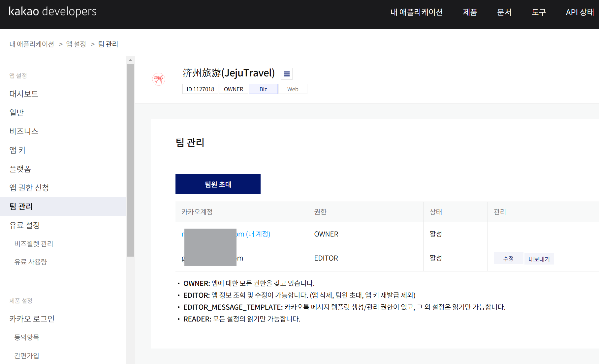Open API 상태 in top navigation

[x=580, y=12]
